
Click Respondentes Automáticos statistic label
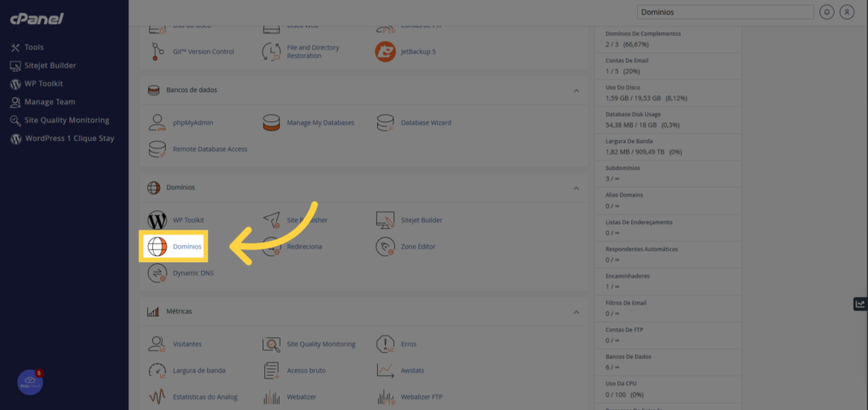(641, 249)
